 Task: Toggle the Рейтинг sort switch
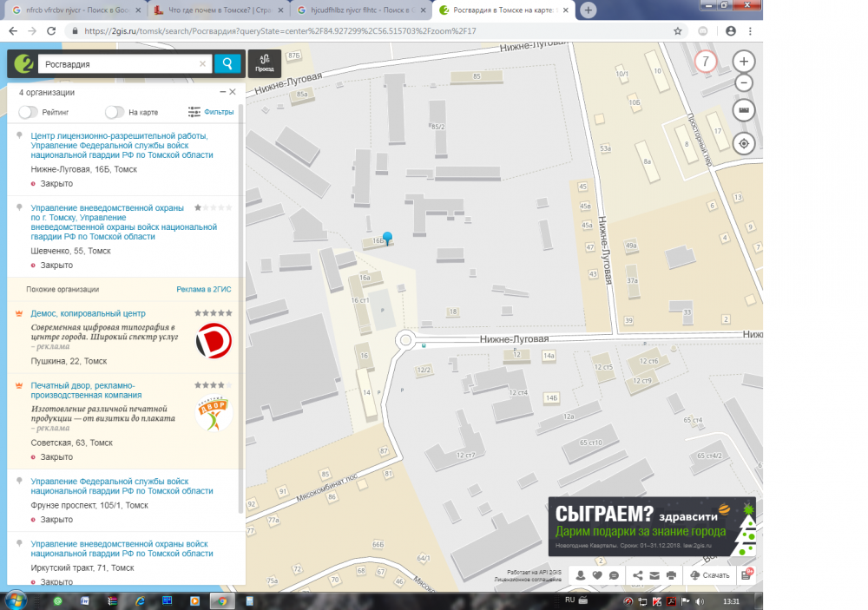coord(29,112)
